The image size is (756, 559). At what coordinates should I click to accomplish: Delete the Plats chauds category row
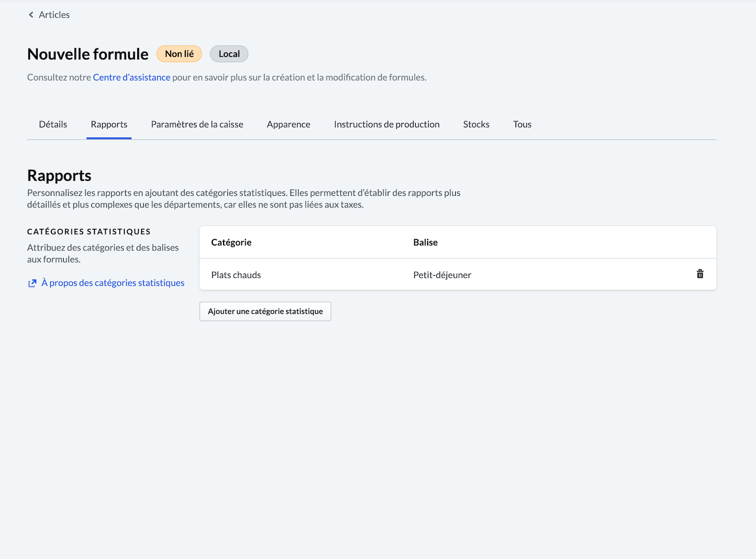[700, 274]
